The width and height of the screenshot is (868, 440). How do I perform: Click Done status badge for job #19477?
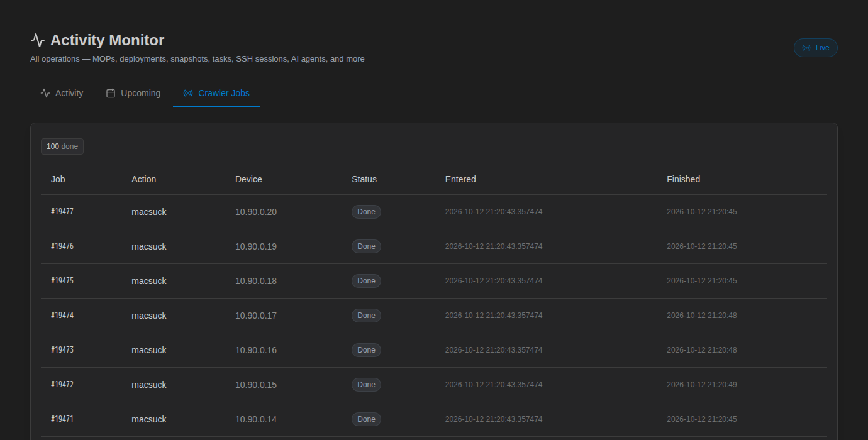point(366,212)
